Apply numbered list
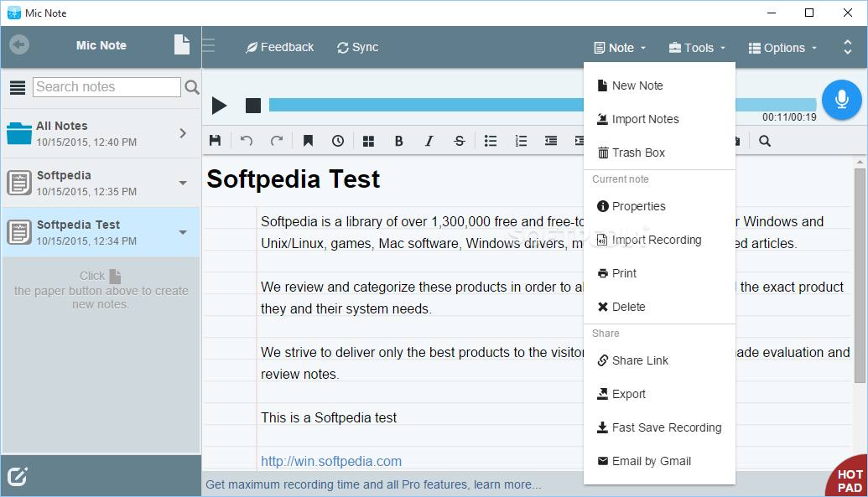Screen dimensions: 868x497 coord(521,141)
